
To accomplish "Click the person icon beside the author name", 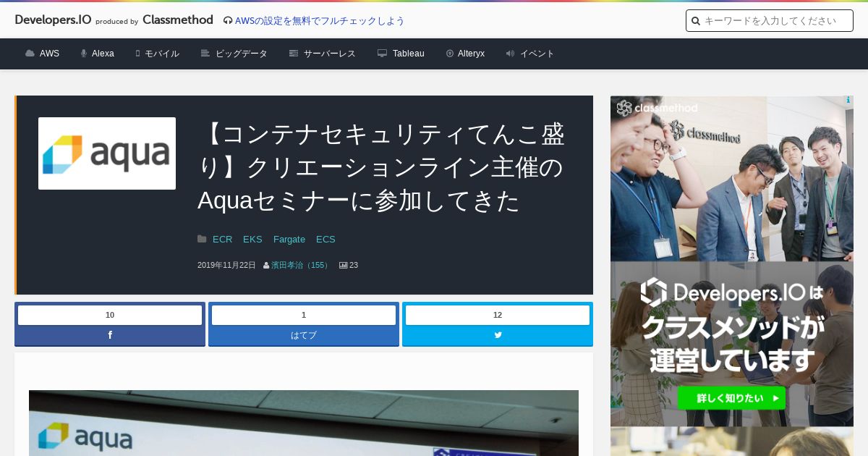I will (x=266, y=266).
